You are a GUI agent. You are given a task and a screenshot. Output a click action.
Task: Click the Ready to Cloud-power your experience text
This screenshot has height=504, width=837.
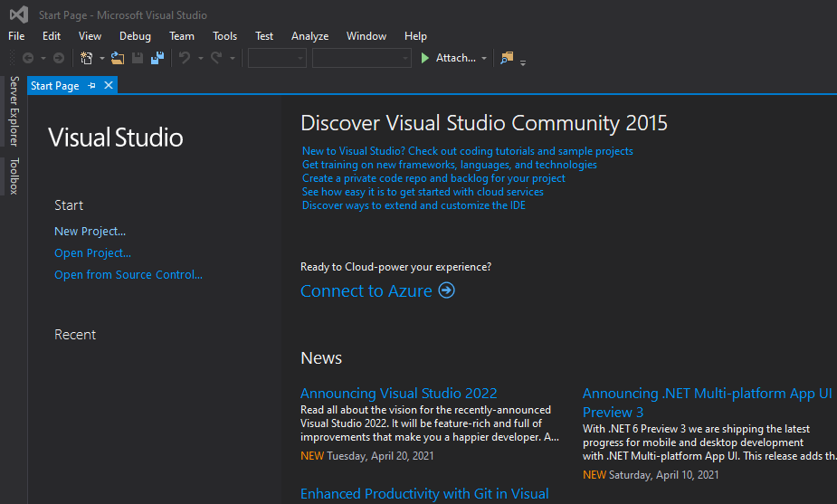395,267
